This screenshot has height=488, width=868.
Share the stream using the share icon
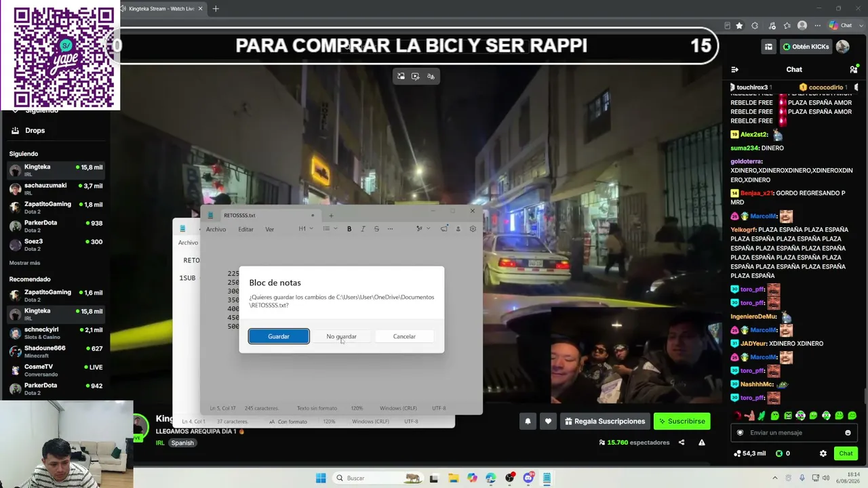click(682, 443)
